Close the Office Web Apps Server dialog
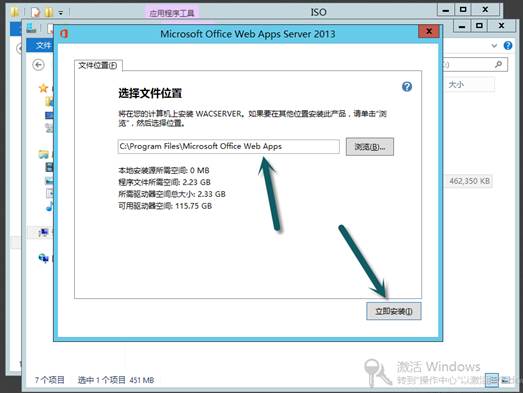Screen dimensions: 523x393 tap(429, 31)
